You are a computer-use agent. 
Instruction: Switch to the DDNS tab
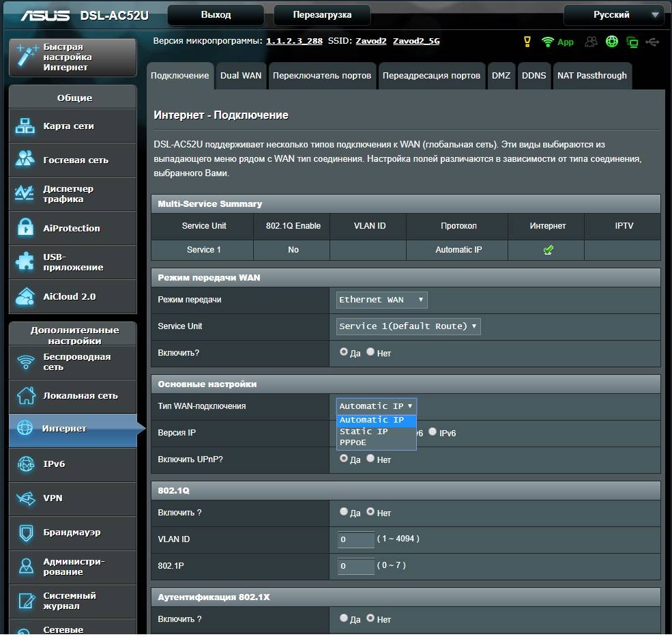(x=534, y=76)
